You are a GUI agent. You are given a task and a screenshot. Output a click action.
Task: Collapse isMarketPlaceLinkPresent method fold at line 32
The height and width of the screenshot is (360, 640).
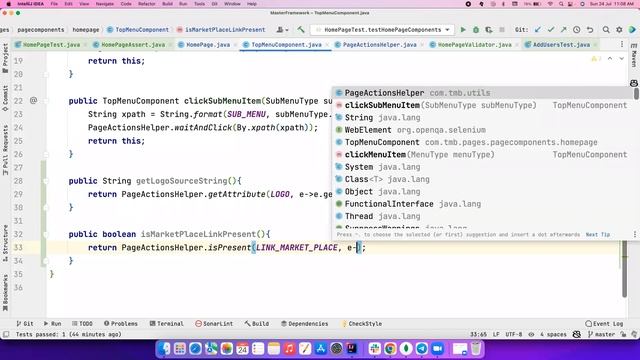pos(46,234)
